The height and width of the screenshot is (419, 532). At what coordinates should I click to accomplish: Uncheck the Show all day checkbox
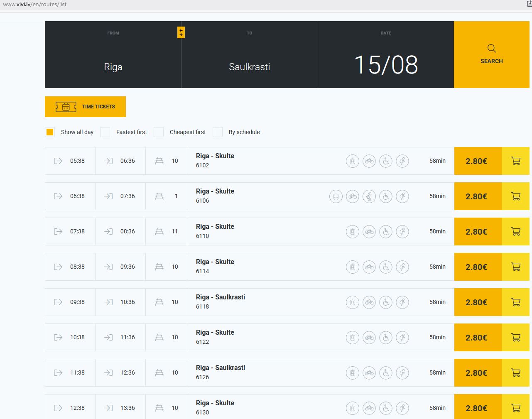[50, 132]
